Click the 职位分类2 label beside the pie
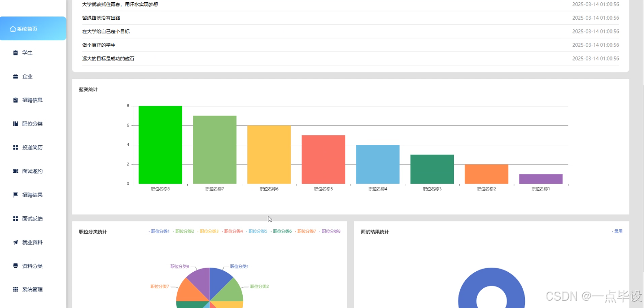 pyautogui.click(x=259, y=286)
